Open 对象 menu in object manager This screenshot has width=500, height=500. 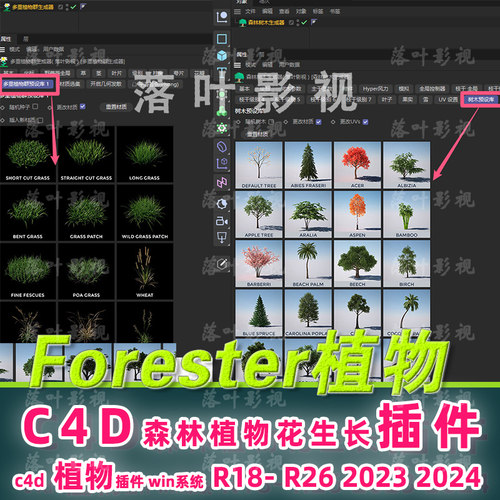301,11
